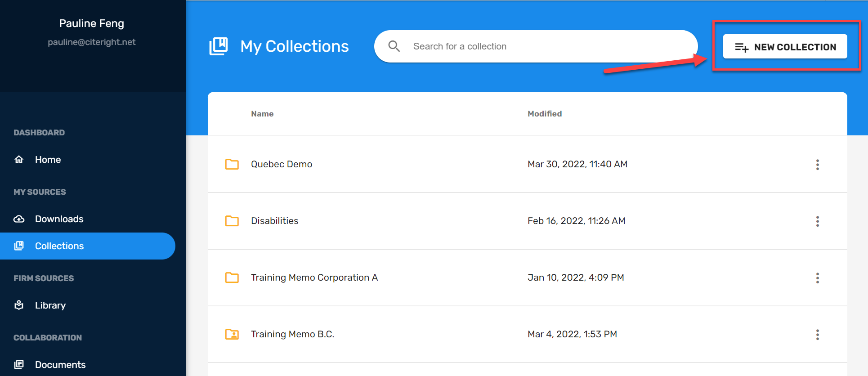
Task: Click the Jan 10, 2022, 4:09 PM date
Action: click(x=576, y=278)
